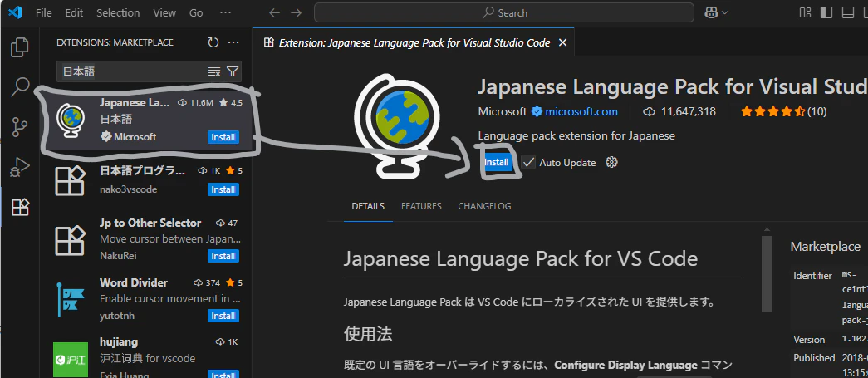This screenshot has height=378, width=868.
Task: Install Japanese Language Pack from the list
Action: [223, 137]
